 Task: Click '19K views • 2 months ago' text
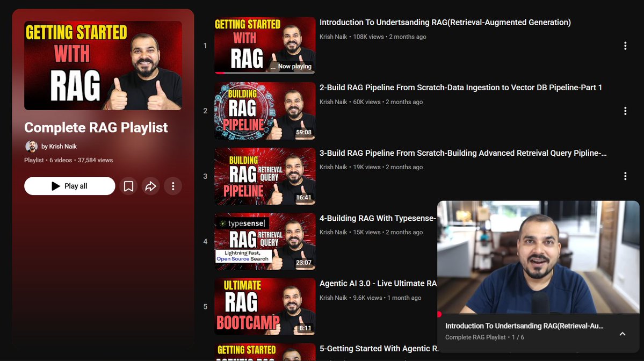(x=388, y=167)
